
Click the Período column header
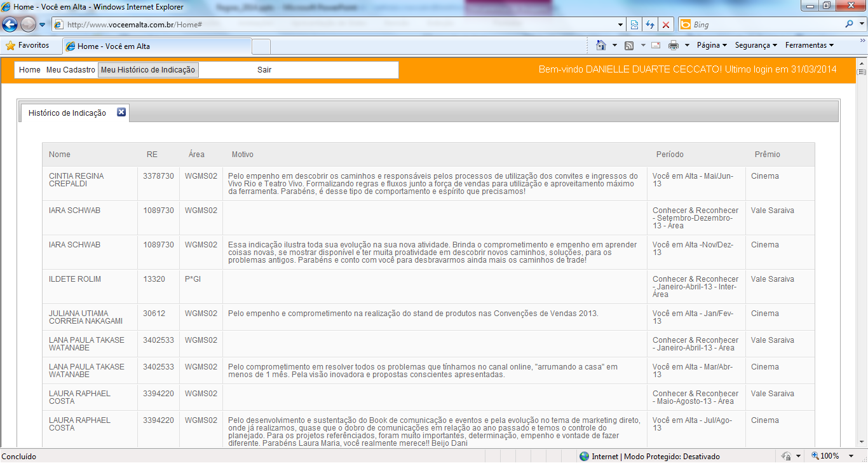point(670,155)
